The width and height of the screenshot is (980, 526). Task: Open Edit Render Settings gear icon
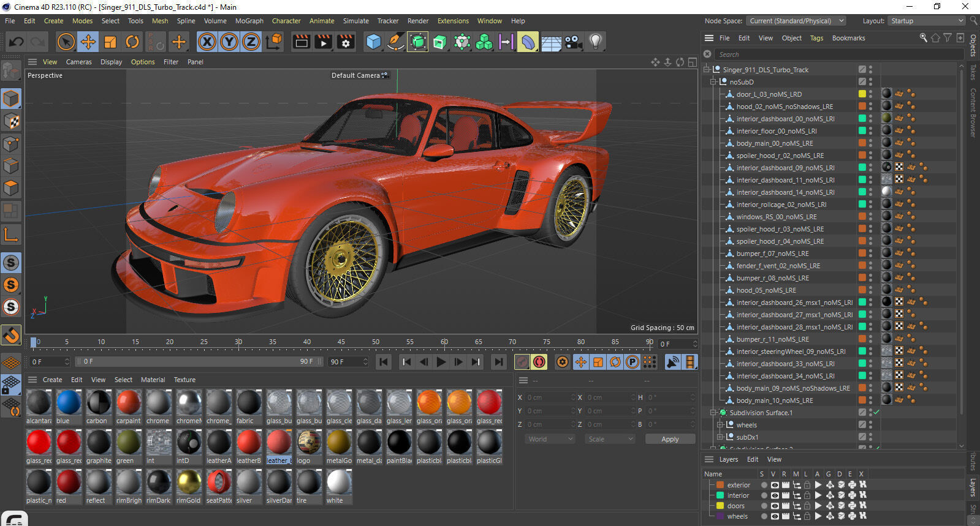pos(346,42)
